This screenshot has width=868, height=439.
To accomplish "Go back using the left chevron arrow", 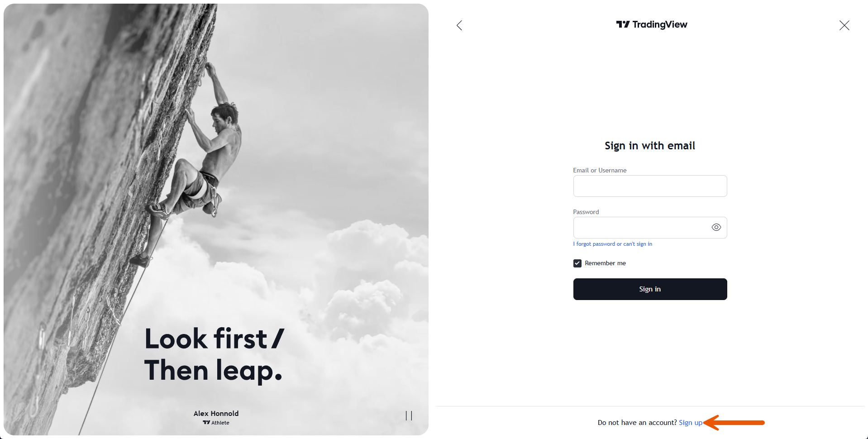I will point(459,25).
